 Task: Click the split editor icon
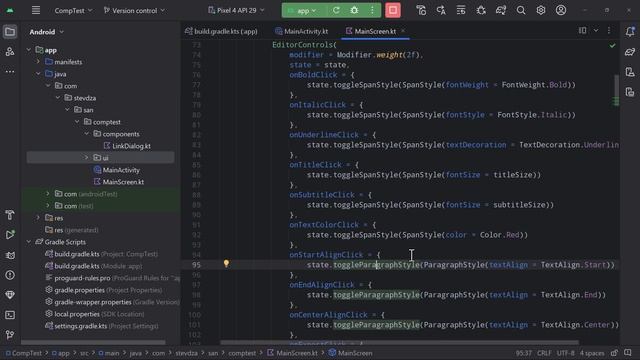pyautogui.click(x=582, y=31)
